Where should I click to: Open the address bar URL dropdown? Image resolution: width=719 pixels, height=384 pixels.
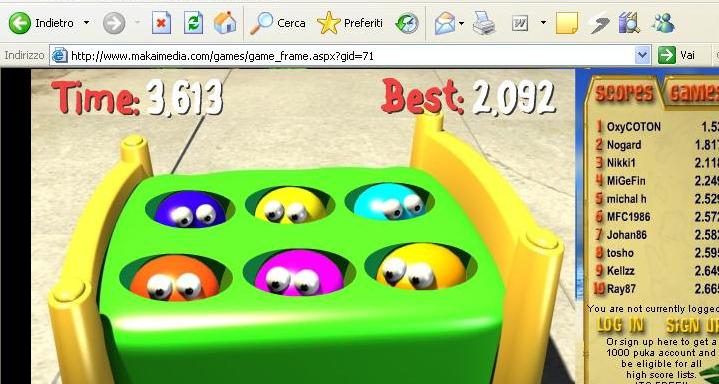tap(643, 56)
